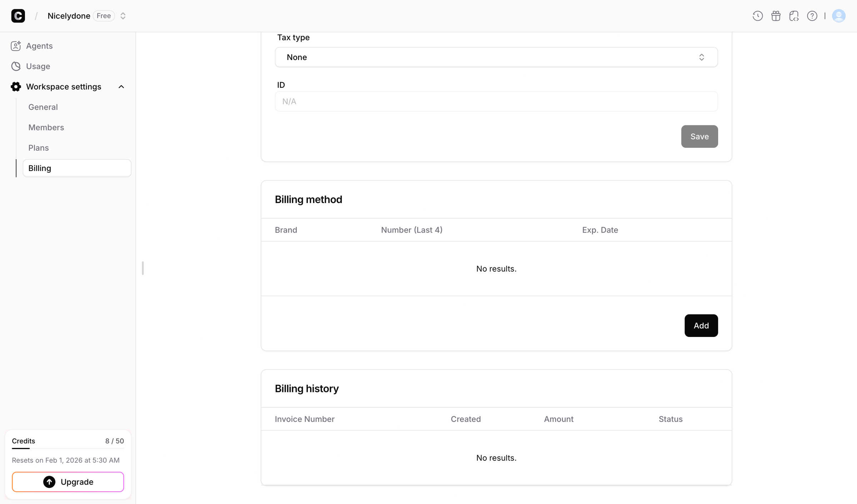Open the Tax type None dropdown
The image size is (857, 504).
(496, 57)
